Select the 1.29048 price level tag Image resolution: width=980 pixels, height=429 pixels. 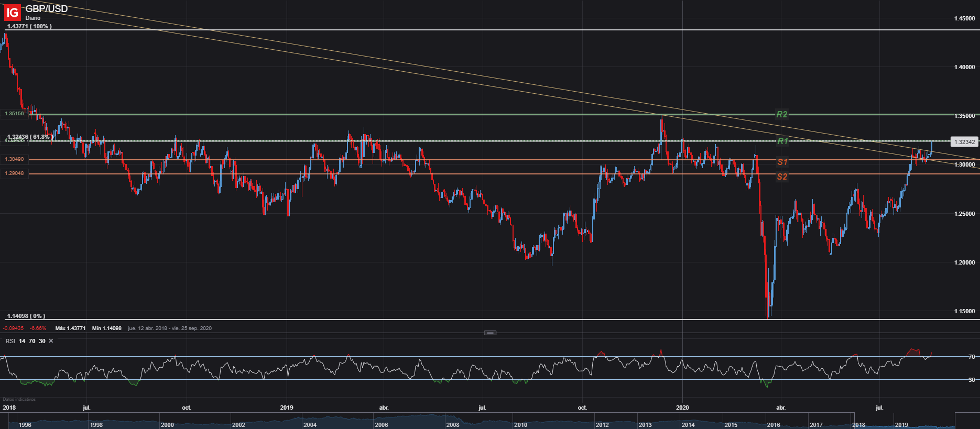[x=14, y=173]
